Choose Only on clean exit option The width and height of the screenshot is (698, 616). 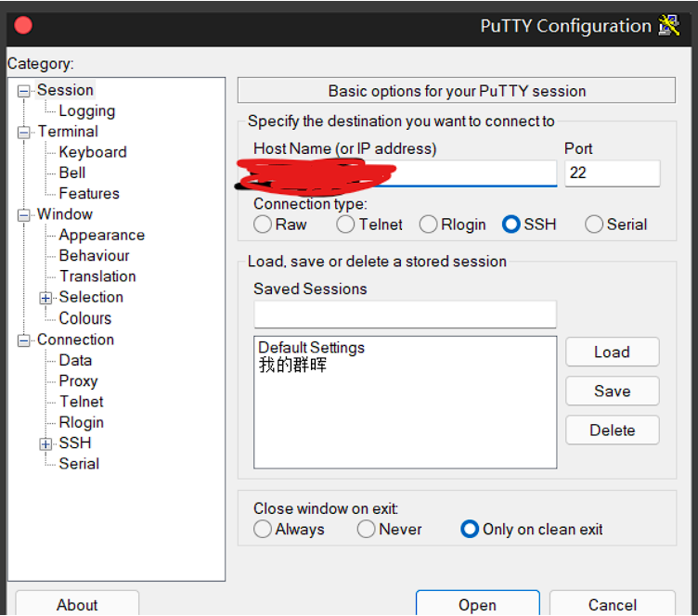tap(470, 530)
